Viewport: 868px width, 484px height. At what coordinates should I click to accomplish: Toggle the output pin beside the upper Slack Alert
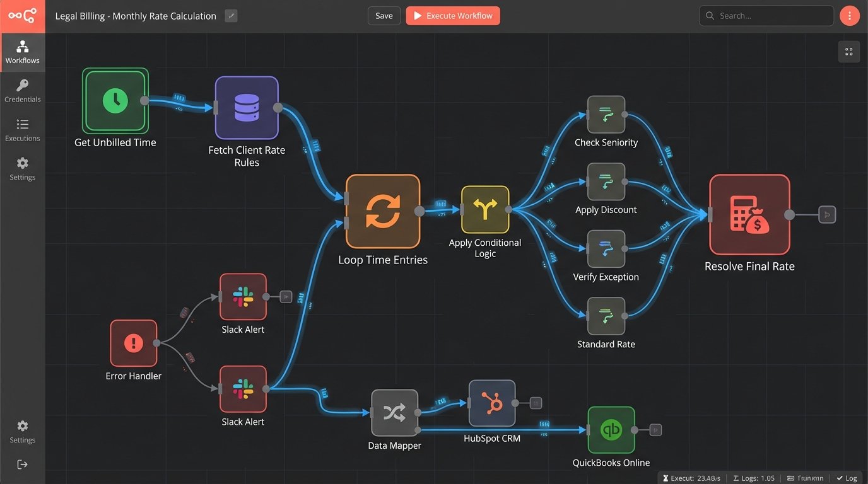pyautogui.click(x=284, y=296)
